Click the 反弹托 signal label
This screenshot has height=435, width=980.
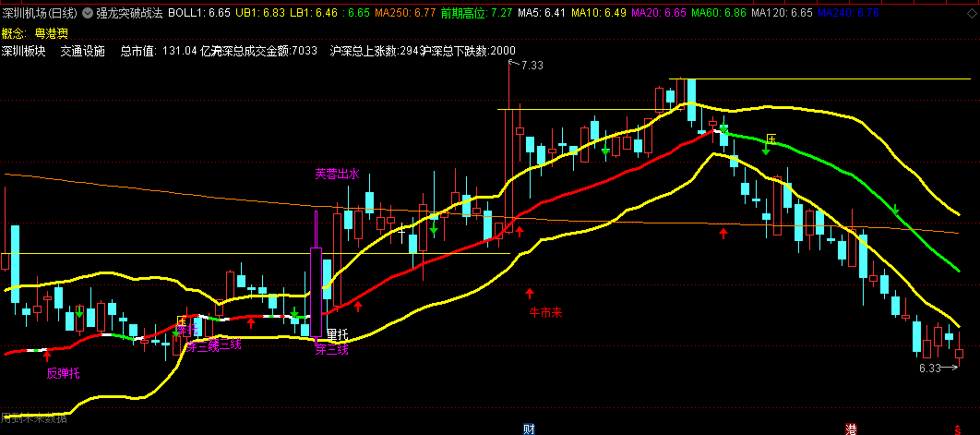click(x=64, y=374)
